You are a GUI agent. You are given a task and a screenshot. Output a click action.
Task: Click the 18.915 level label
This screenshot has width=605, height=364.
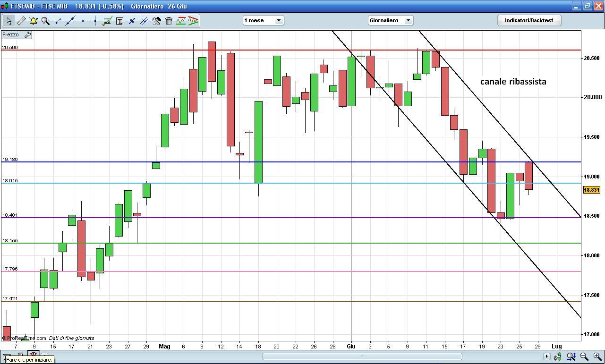click(x=10, y=180)
